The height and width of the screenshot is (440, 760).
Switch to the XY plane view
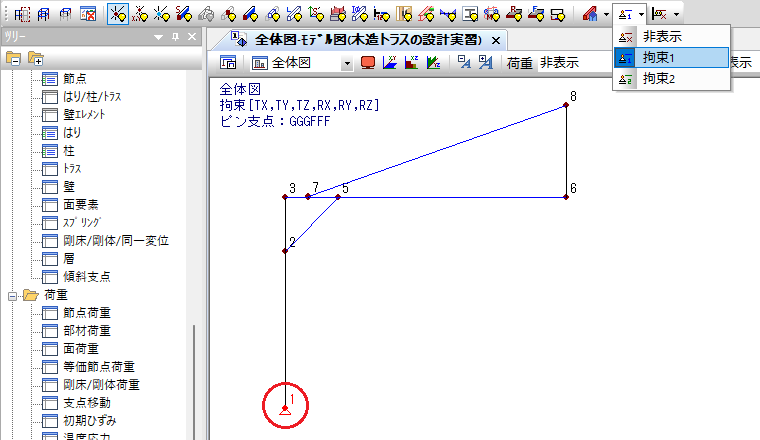point(390,63)
